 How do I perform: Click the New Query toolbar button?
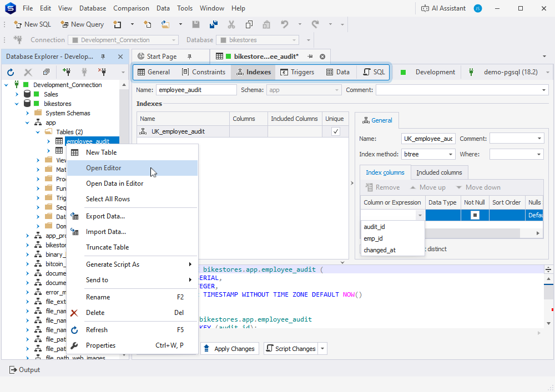82,24
